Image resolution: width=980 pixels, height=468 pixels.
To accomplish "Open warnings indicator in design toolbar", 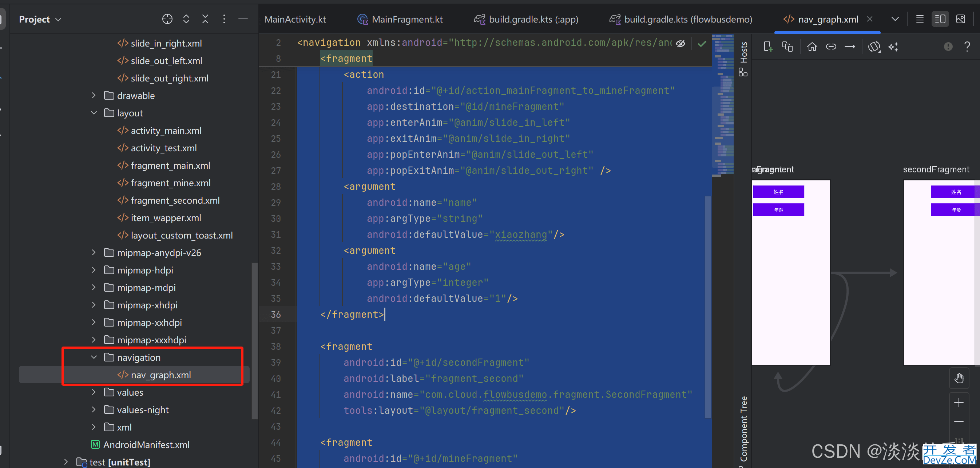I will [948, 47].
